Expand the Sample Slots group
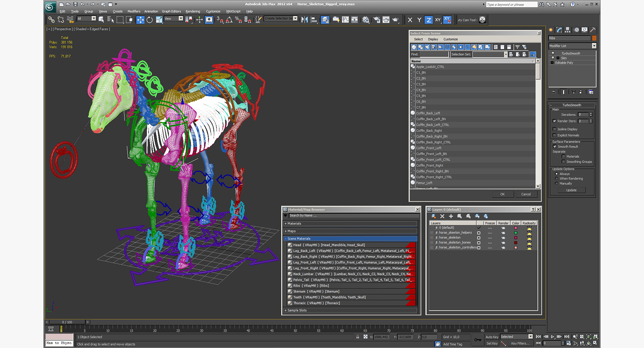This screenshot has height=348, width=644. click(351, 310)
